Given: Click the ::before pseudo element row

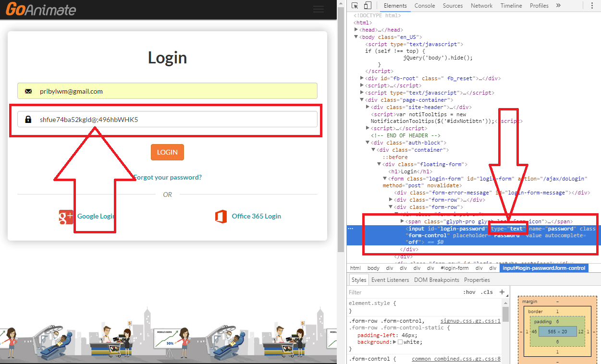Looking at the screenshot, I should tap(395, 157).
